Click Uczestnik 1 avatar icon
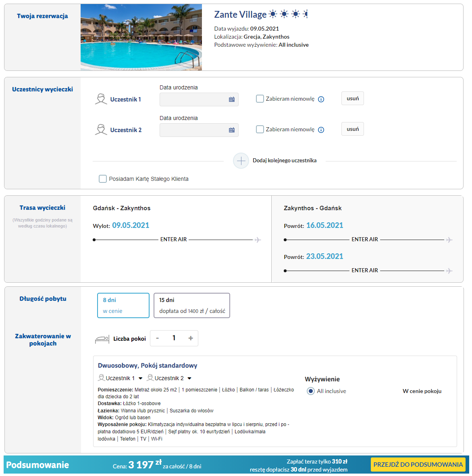472x476 pixels. click(101, 99)
